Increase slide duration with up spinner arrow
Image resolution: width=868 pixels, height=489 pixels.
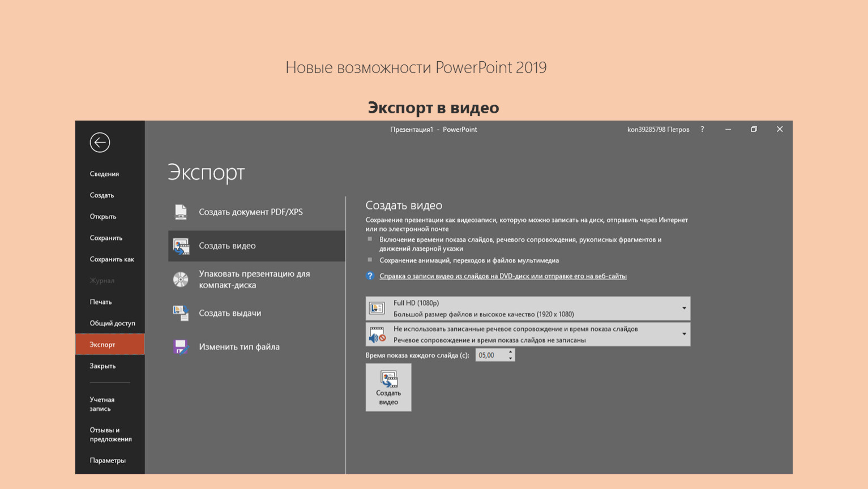(511, 352)
